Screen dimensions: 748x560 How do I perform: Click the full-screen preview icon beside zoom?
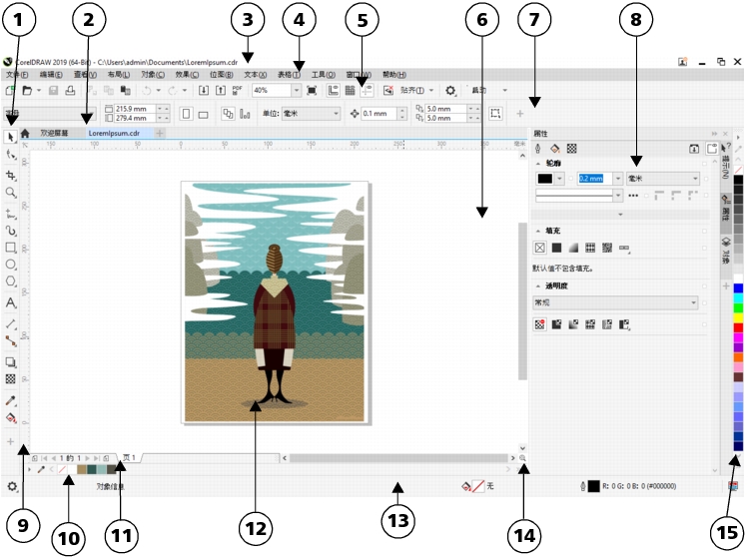click(312, 90)
